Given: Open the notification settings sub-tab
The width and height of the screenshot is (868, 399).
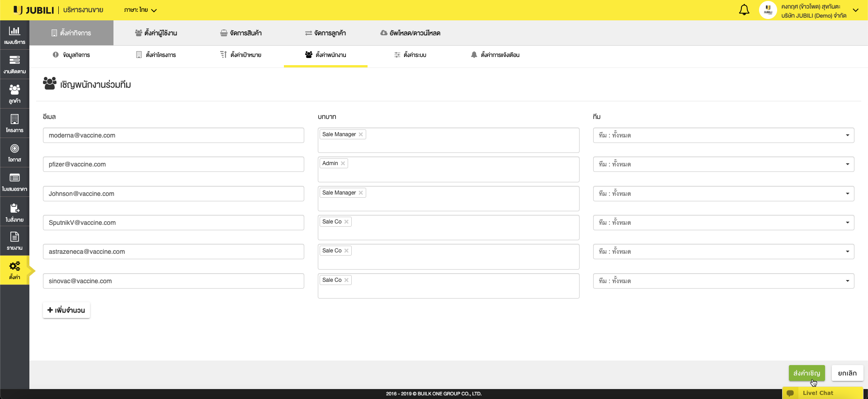Looking at the screenshot, I should pyautogui.click(x=495, y=55).
